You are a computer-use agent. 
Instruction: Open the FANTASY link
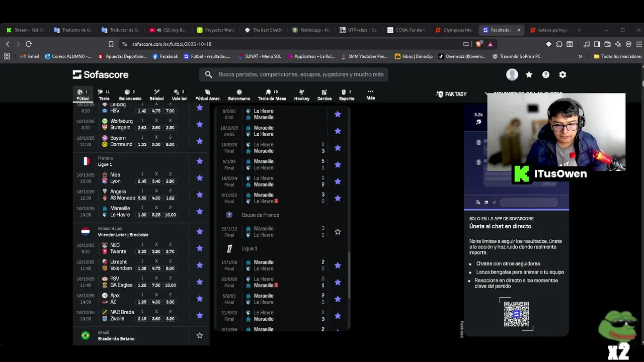point(451,94)
